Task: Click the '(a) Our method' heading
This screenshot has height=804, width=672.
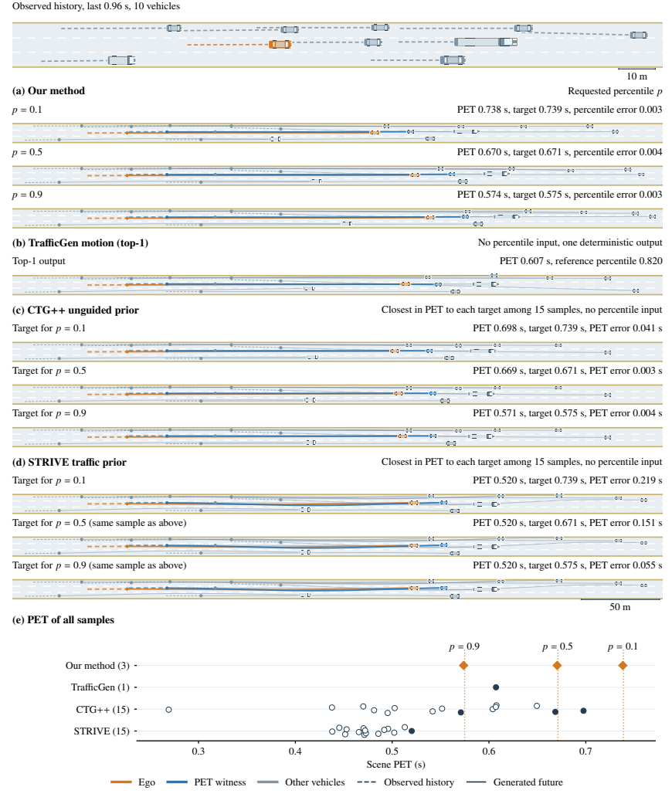Action: (x=49, y=91)
